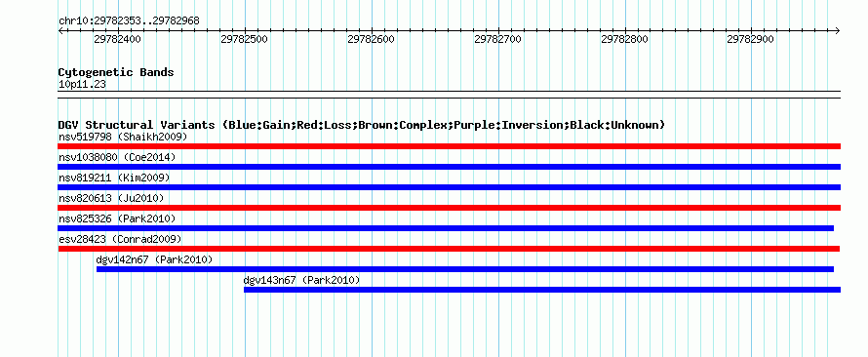Open the esv28423 (Conrad2009) label
The image size is (868, 357).
pos(120,239)
